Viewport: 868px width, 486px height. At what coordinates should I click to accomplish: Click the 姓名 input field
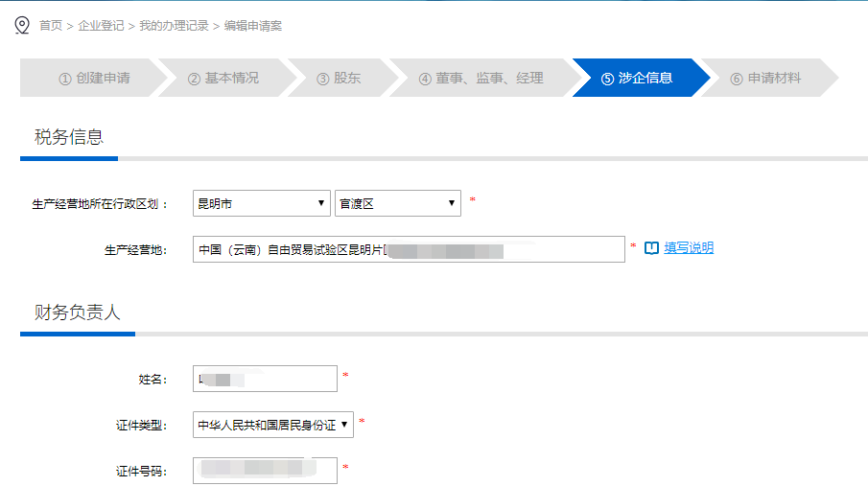(265, 379)
